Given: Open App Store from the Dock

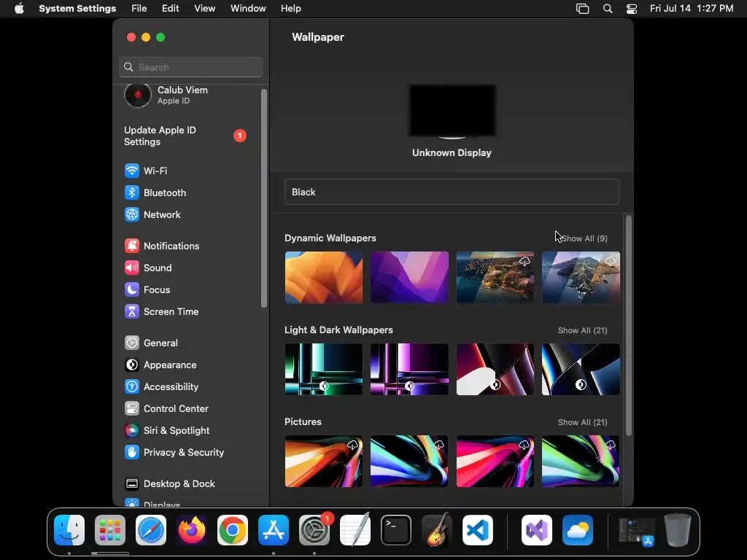Looking at the screenshot, I should [x=274, y=530].
